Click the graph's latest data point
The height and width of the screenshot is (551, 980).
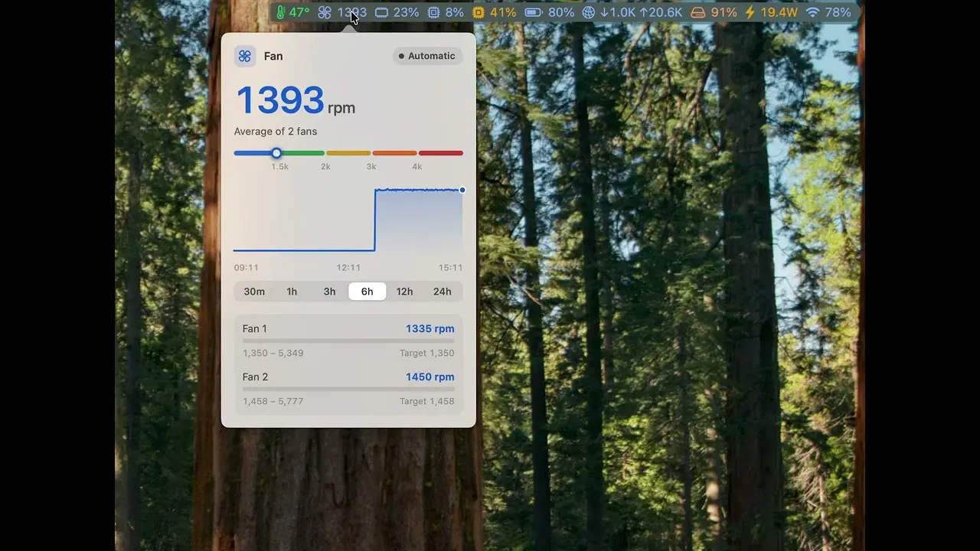pyautogui.click(x=462, y=190)
